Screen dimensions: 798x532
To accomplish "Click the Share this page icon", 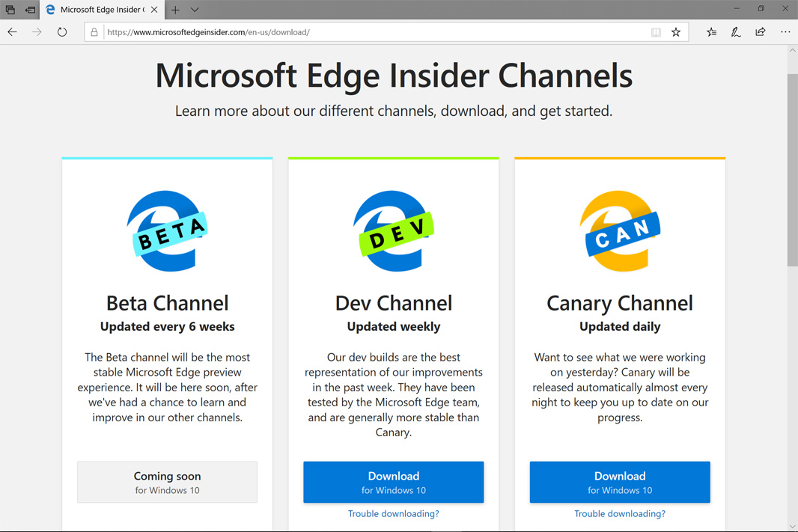I will [x=761, y=32].
